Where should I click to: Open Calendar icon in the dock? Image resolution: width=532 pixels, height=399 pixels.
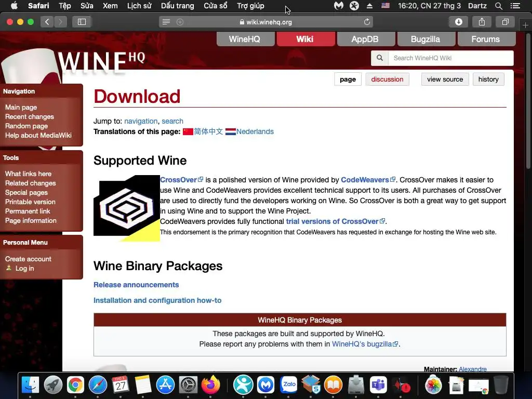point(121,385)
